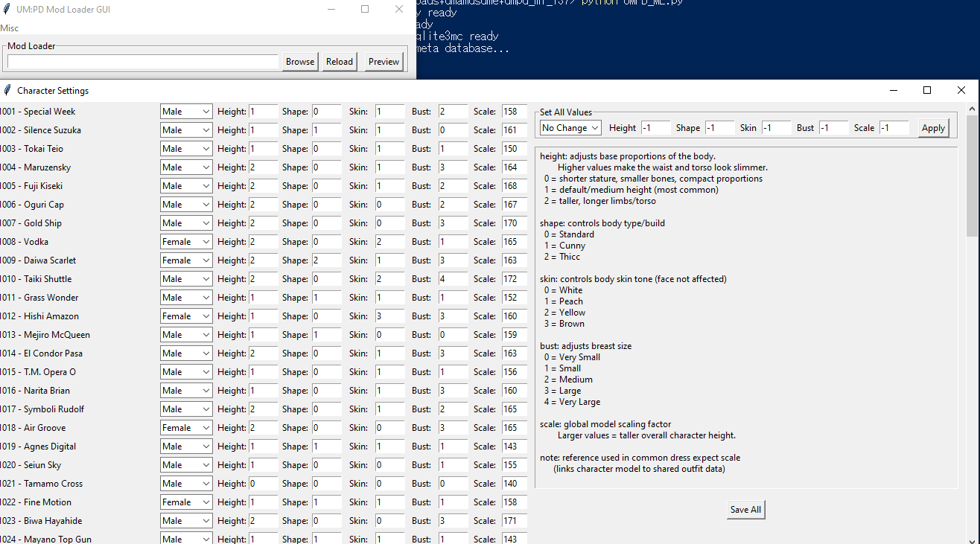The height and width of the screenshot is (544, 980).
Task: Click scrollbar up arrow in Character Settings
Action: point(973,109)
